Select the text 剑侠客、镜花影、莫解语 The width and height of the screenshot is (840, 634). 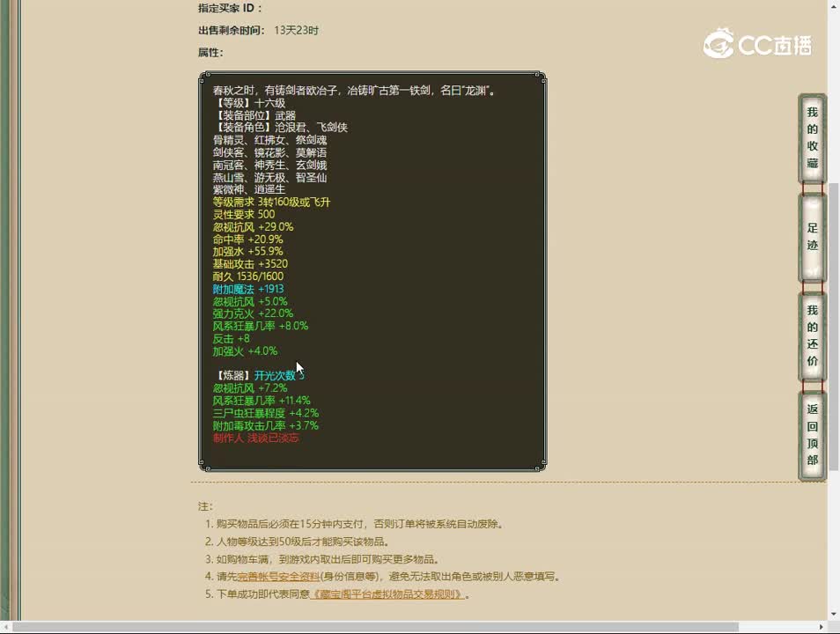270,152
